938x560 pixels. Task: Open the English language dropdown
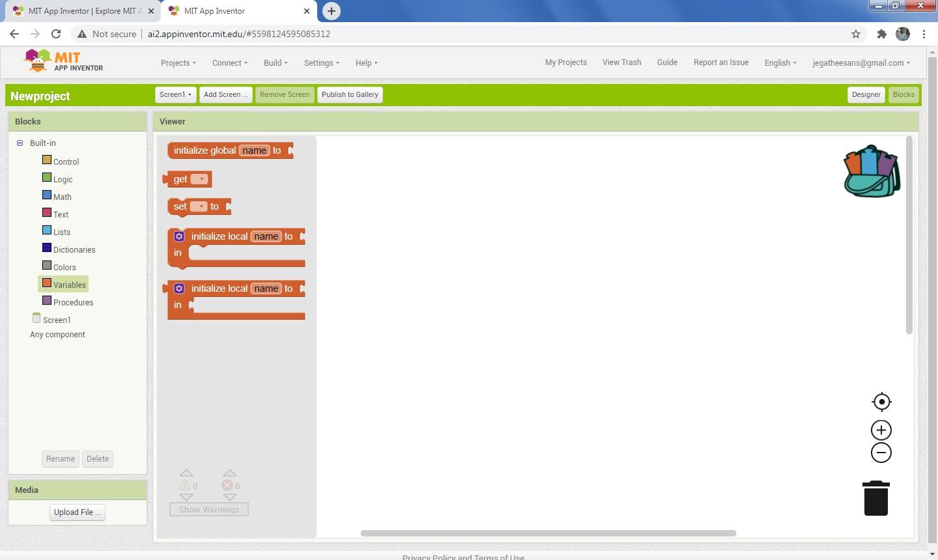pos(780,63)
